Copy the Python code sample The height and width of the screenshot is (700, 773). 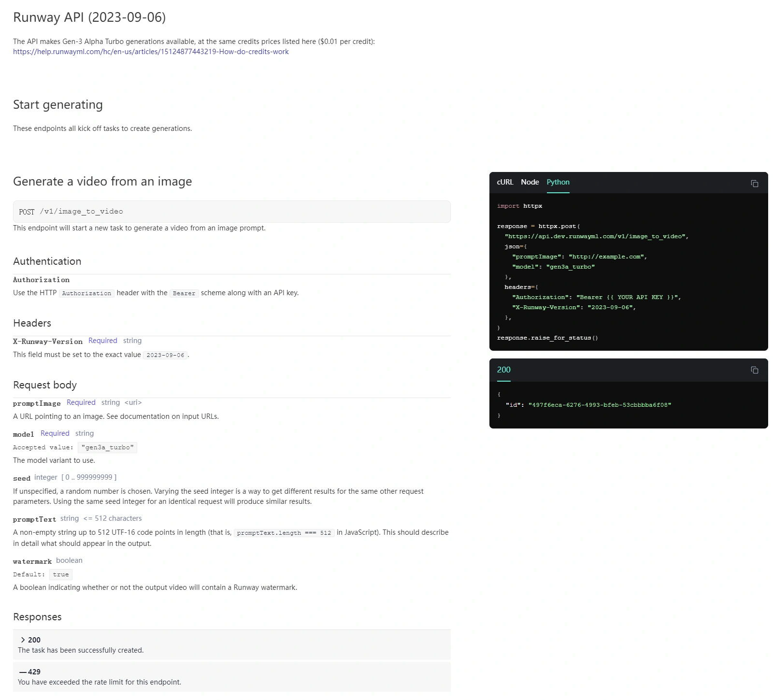[754, 184]
